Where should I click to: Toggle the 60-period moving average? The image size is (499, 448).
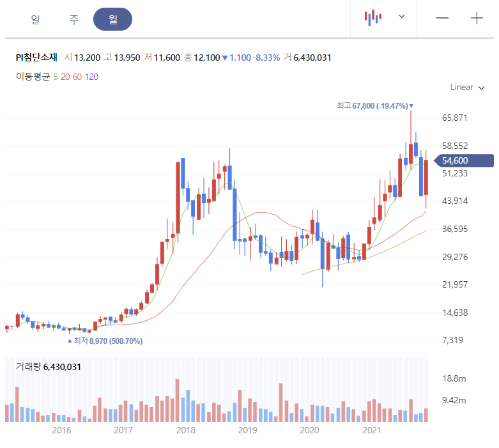click(x=77, y=77)
